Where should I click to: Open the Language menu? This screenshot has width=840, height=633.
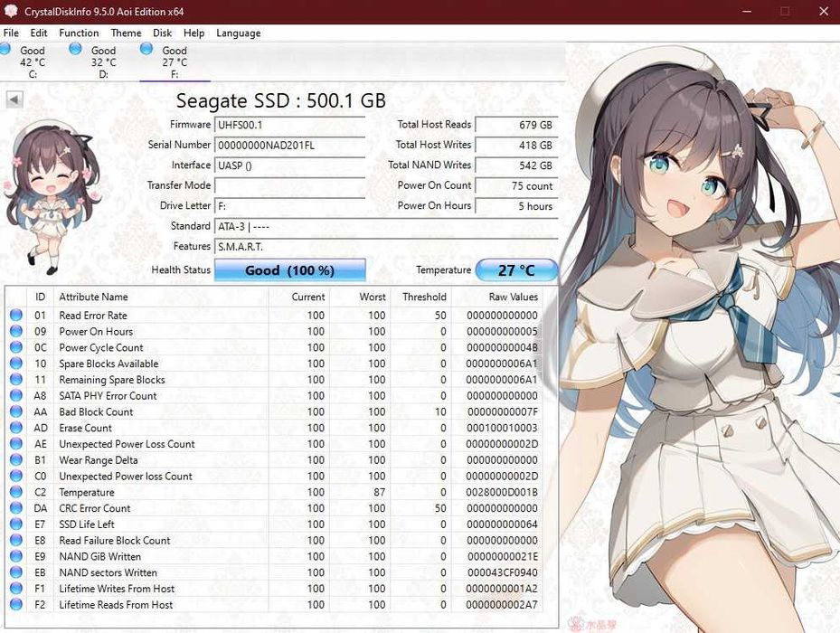[x=239, y=33]
